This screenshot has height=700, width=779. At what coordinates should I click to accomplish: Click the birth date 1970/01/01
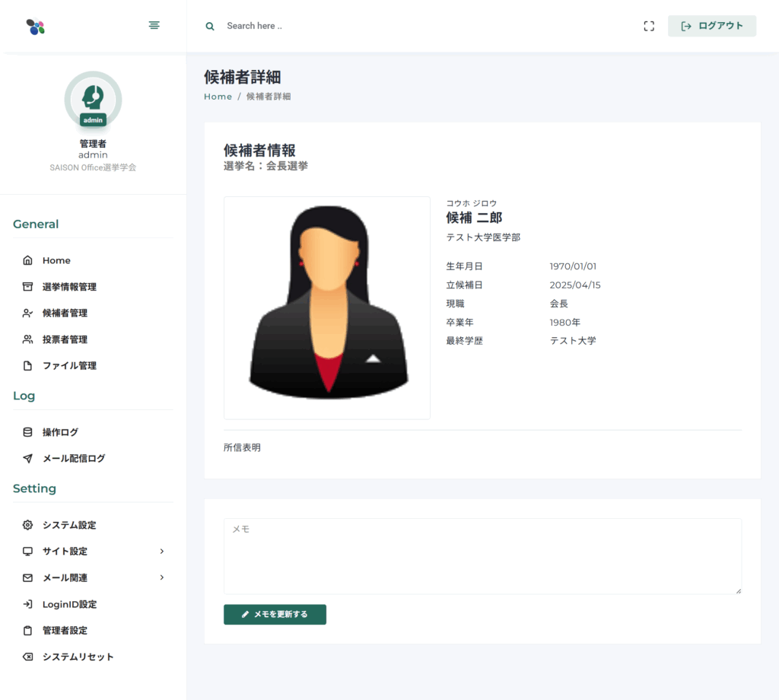pyautogui.click(x=573, y=266)
